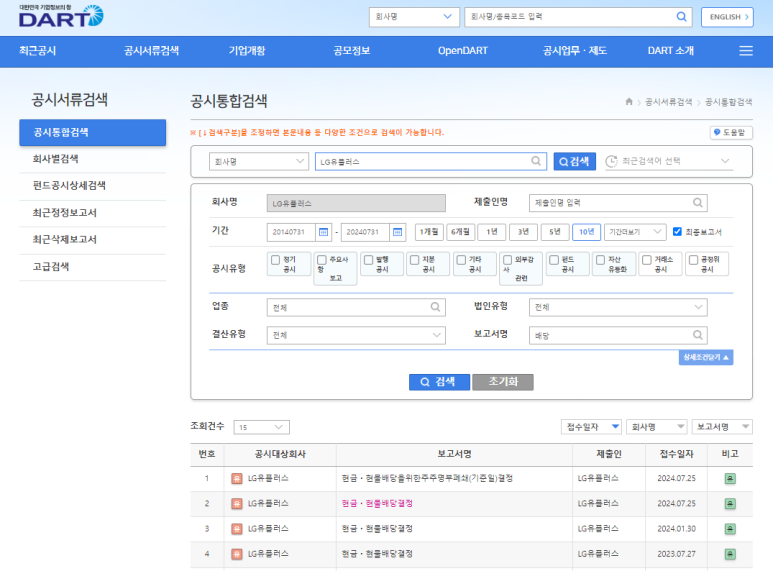Open the 조회건수 15 dropdown
Image resolution: width=773 pixels, height=571 pixels.
click(x=262, y=427)
